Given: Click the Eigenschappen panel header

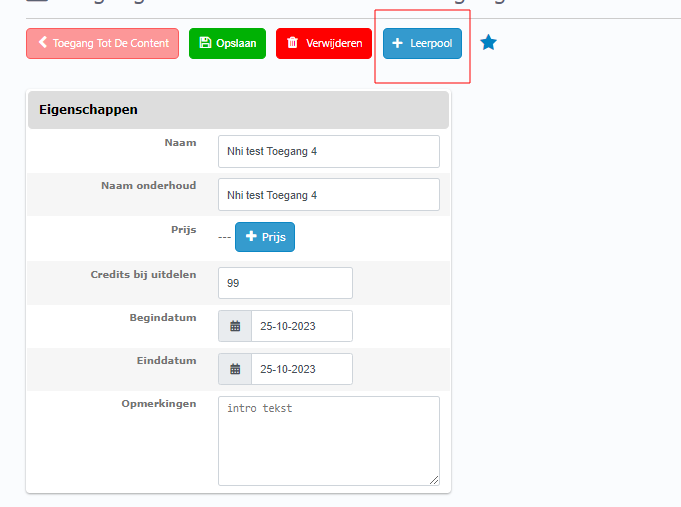Looking at the screenshot, I should [x=238, y=110].
